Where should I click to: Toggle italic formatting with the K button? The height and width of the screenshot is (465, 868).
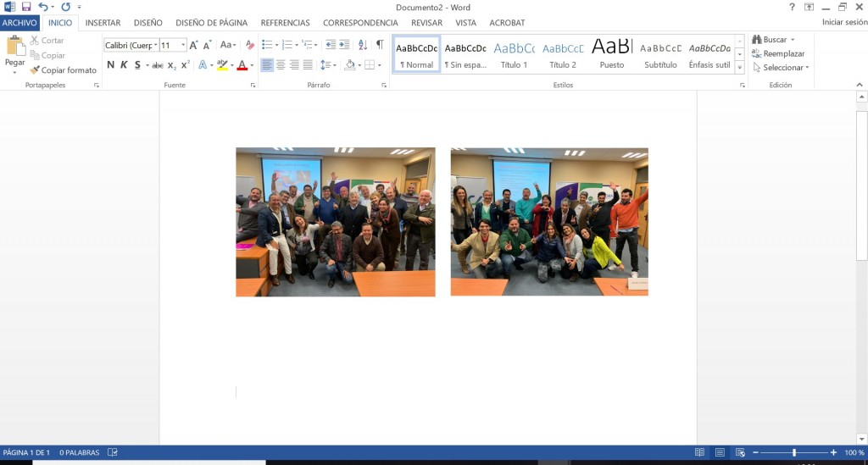coord(124,65)
